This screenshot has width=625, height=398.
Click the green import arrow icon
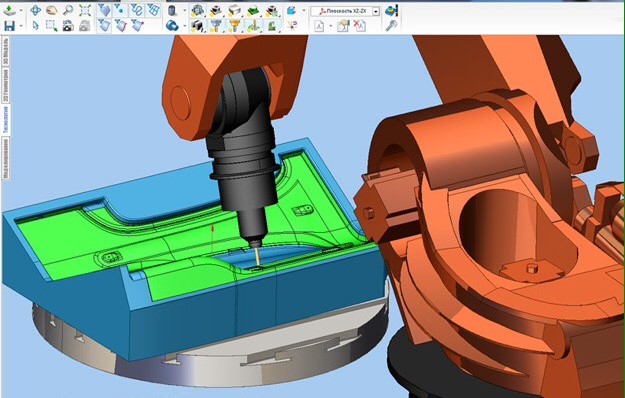click(9, 11)
